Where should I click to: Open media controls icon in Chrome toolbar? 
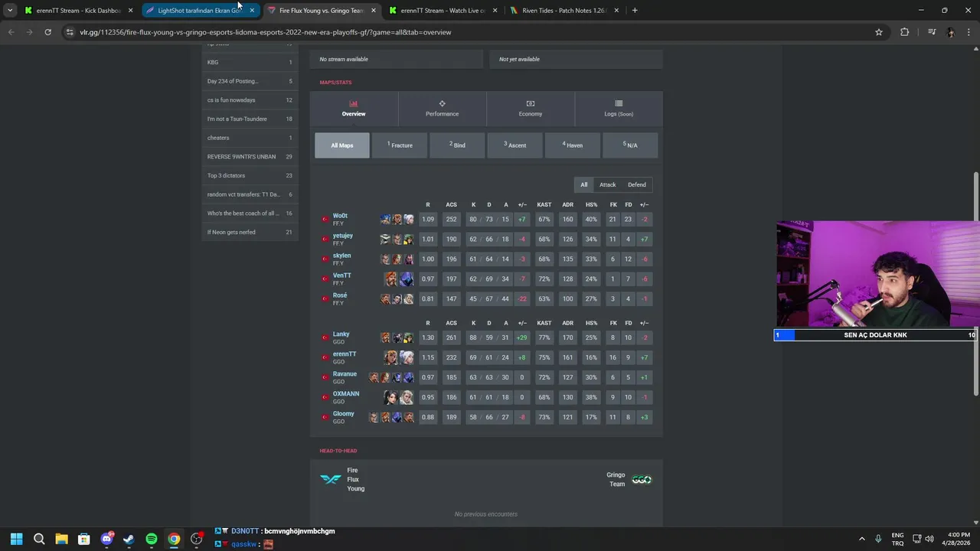coord(931,32)
